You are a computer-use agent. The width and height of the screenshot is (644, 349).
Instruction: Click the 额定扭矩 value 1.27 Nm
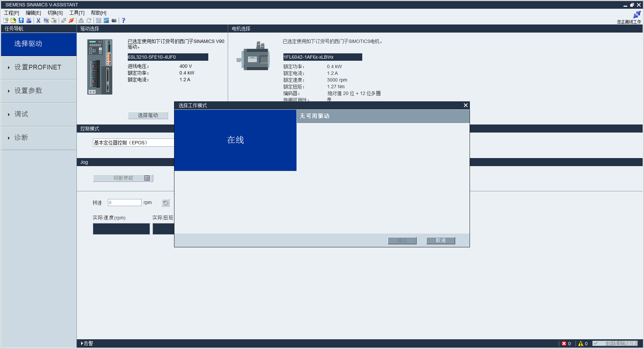coord(336,87)
